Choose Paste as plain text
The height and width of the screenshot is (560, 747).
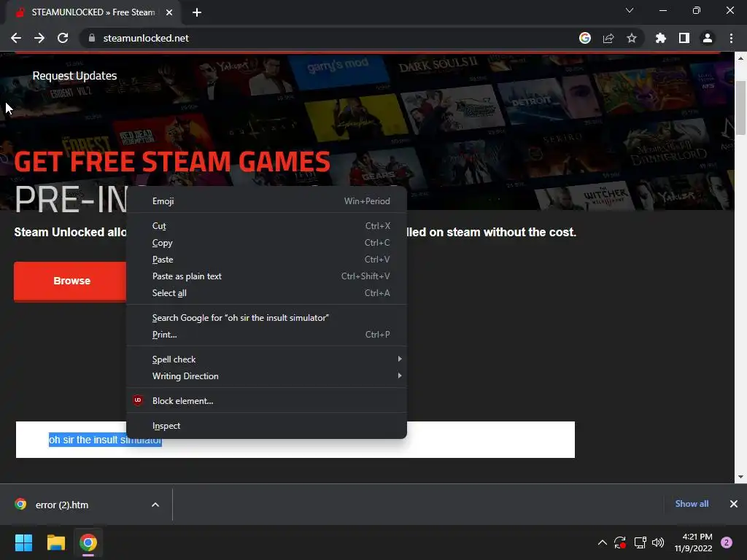pyautogui.click(x=266, y=276)
